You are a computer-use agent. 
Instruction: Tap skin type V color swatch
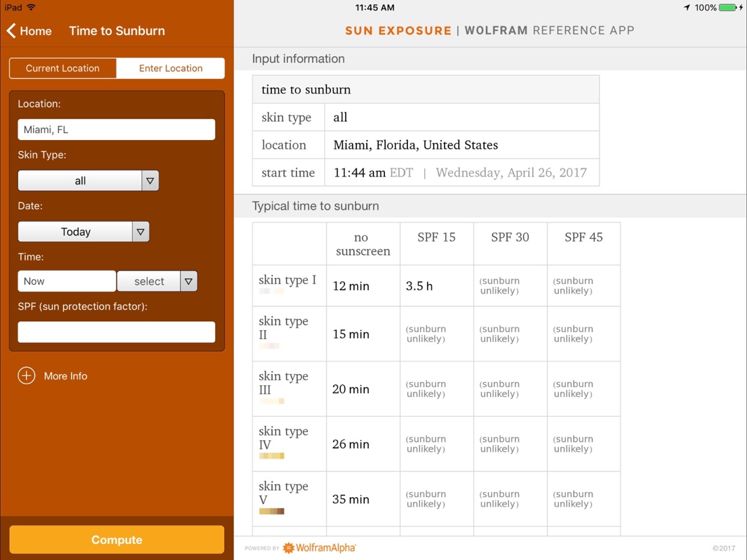271,511
